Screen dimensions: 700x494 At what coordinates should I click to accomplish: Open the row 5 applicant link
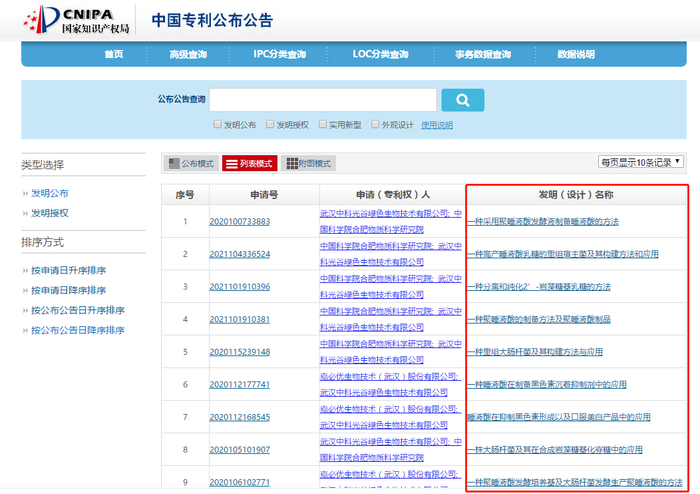(x=391, y=352)
